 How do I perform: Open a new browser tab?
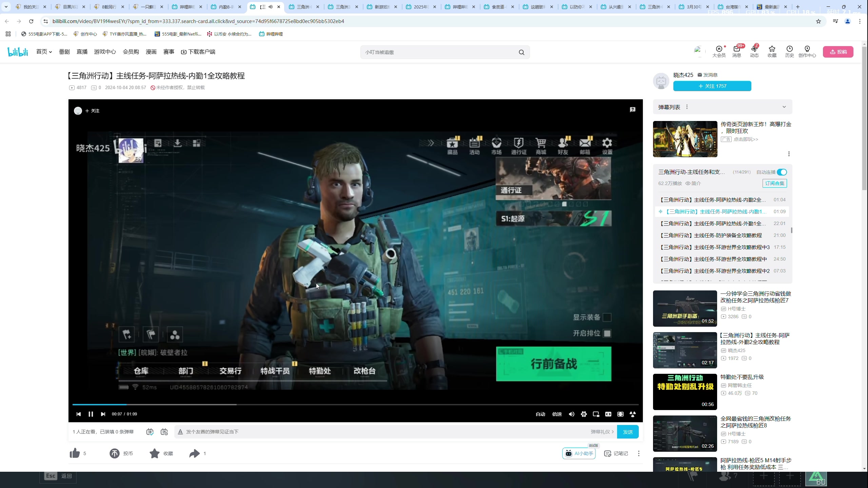[798, 7]
